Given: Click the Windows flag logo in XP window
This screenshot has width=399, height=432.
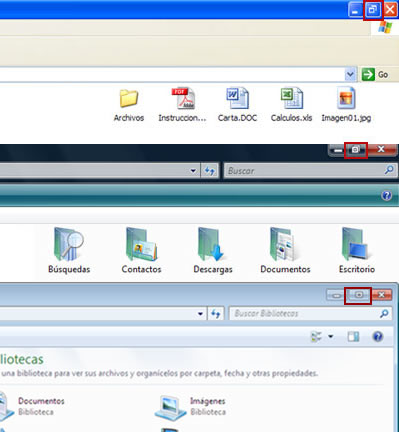Looking at the screenshot, I should [x=385, y=27].
